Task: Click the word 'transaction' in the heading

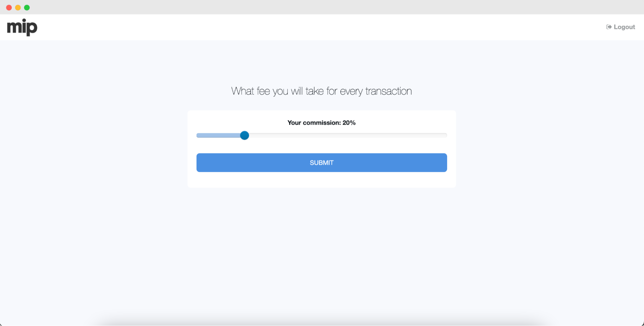Action: point(389,91)
